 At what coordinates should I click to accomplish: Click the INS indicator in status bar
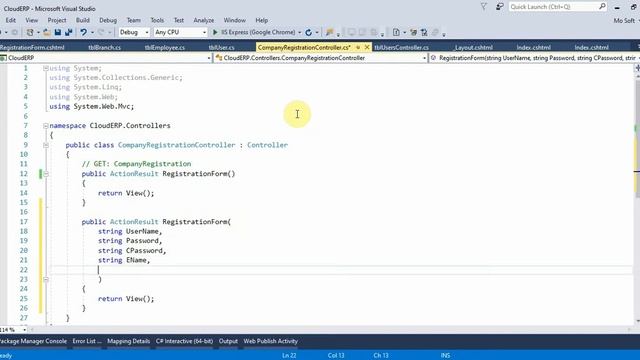(445, 356)
